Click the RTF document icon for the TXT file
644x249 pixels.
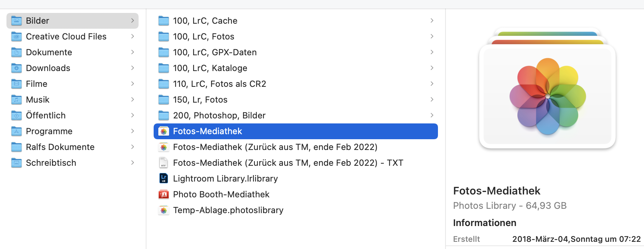(164, 163)
